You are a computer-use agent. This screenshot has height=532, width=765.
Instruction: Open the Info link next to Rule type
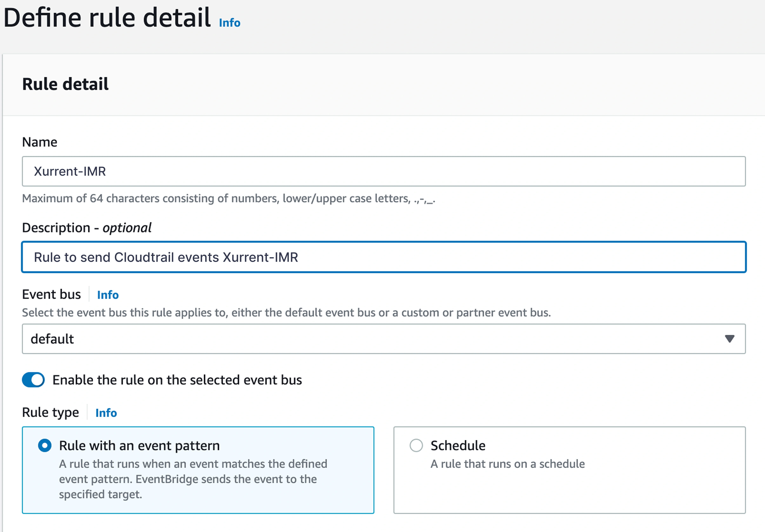106,413
